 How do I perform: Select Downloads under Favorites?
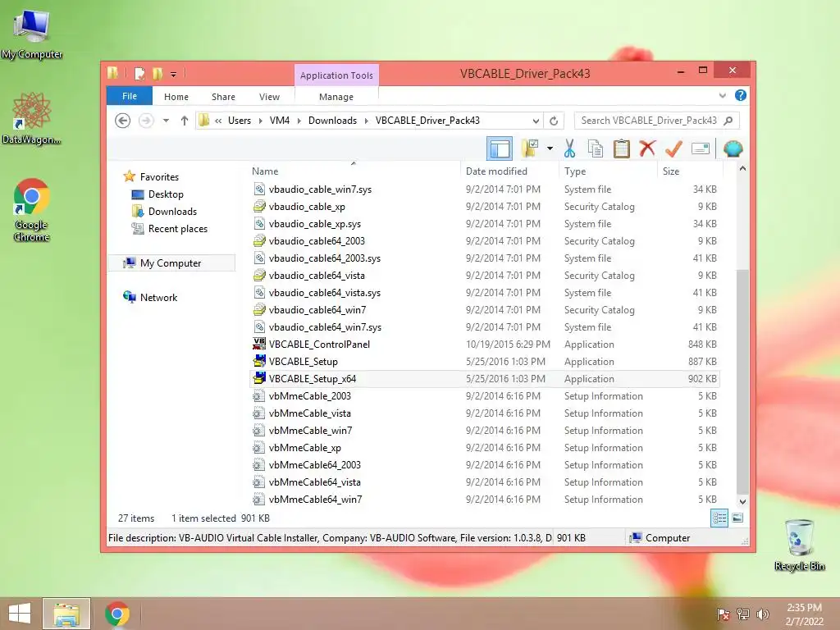[x=172, y=211]
